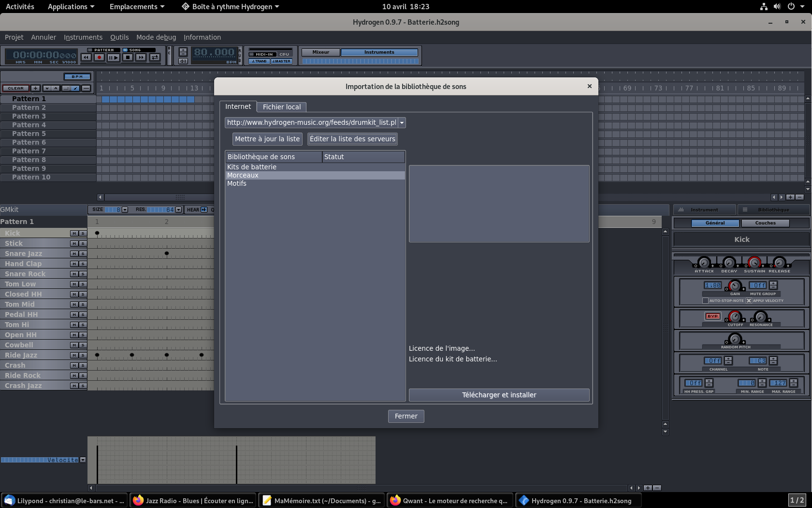Image resolution: width=812 pixels, height=508 pixels.
Task: Mute the Kick instrument
Action: (x=74, y=233)
